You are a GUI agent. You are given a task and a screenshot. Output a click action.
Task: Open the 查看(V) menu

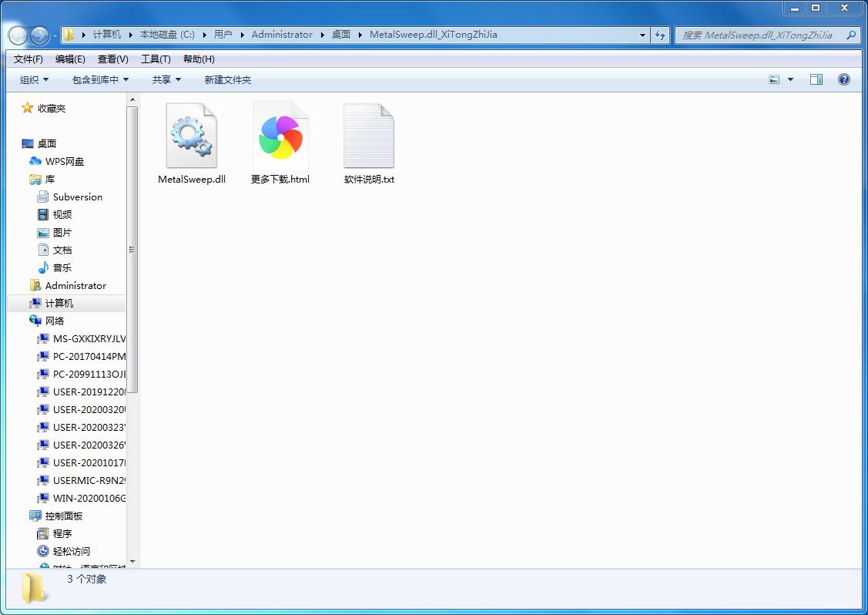113,59
